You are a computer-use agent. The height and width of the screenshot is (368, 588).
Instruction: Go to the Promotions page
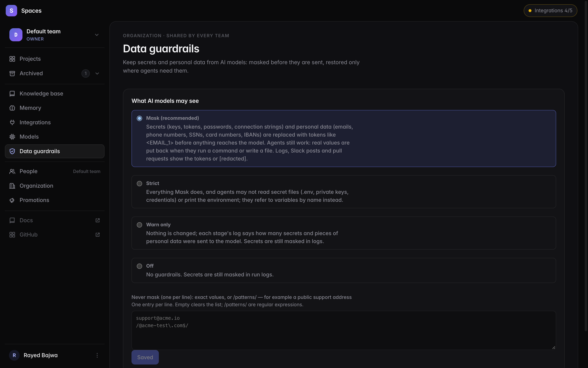tap(55, 200)
